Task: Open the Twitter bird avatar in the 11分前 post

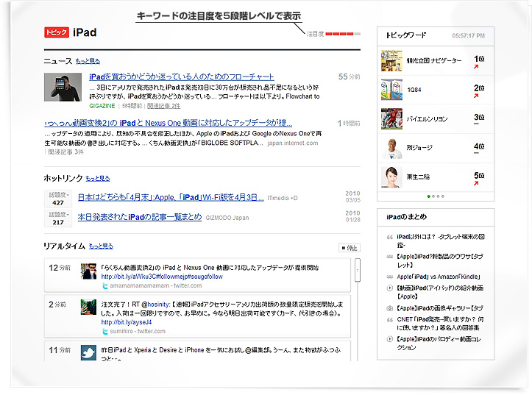Action: 88,352
